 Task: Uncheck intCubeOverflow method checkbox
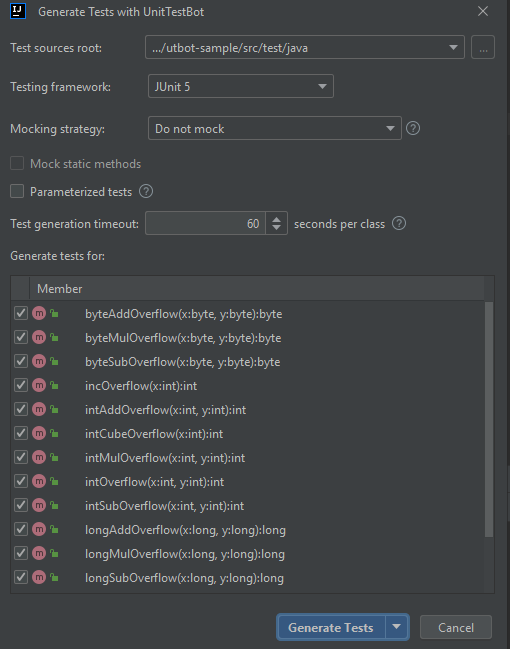point(21,433)
